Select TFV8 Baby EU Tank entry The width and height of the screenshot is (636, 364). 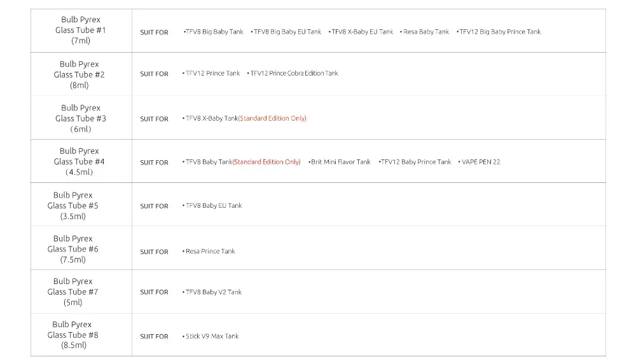(212, 206)
